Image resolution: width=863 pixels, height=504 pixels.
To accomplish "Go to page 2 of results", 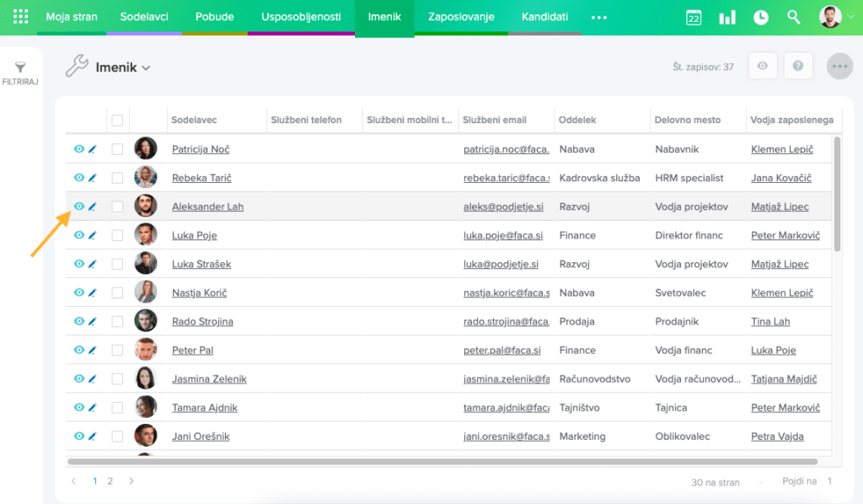I will coord(110,481).
